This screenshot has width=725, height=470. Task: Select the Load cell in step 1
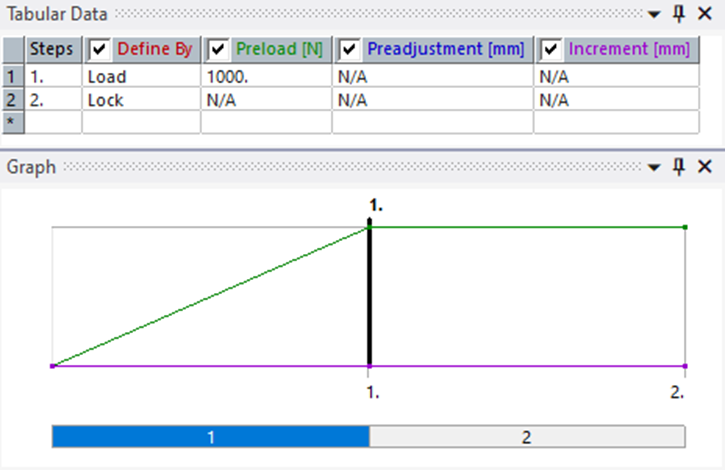[x=141, y=76]
